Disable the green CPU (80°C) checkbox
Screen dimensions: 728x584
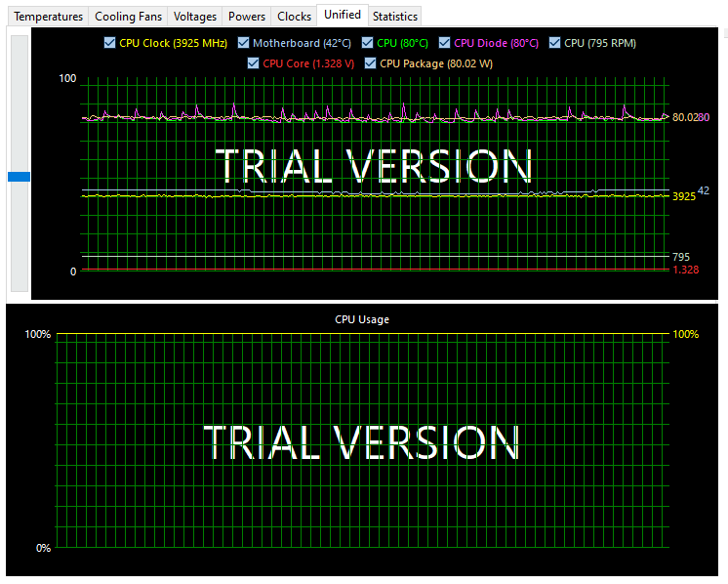click(367, 43)
